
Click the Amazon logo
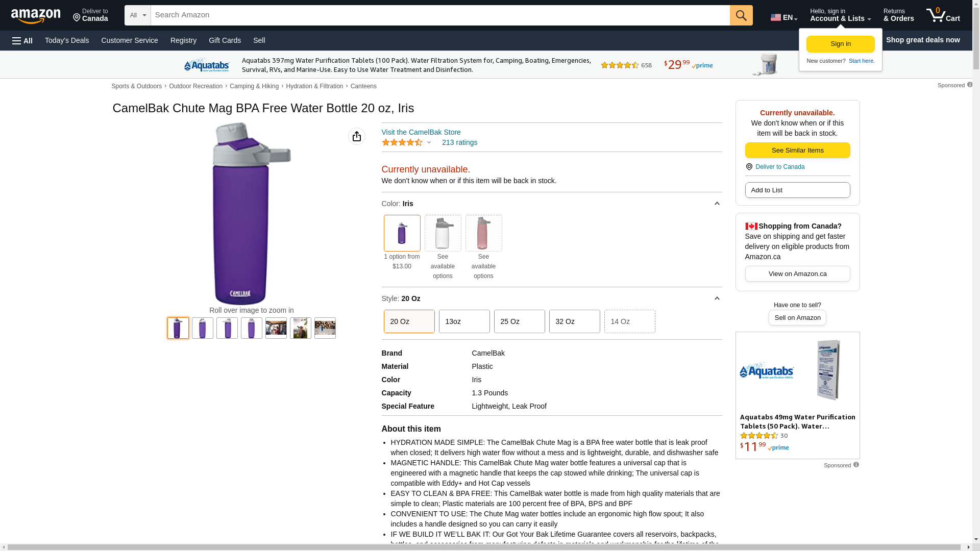click(36, 16)
